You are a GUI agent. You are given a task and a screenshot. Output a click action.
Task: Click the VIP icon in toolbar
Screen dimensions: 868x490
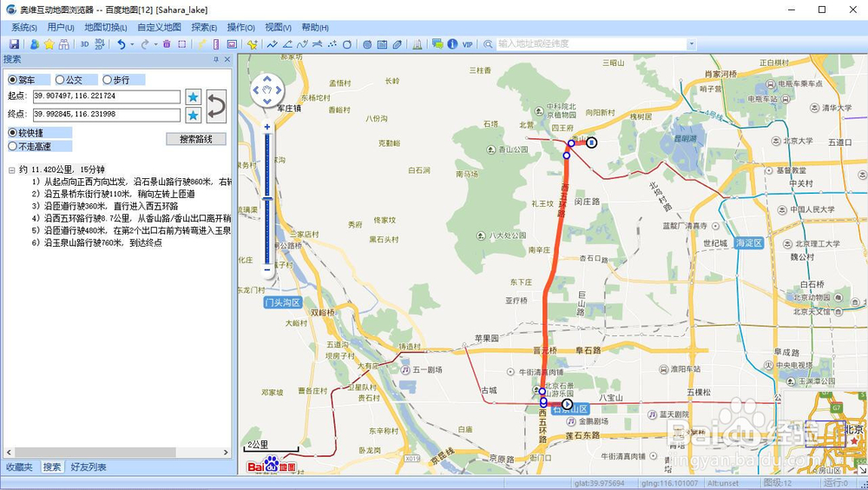(x=468, y=44)
